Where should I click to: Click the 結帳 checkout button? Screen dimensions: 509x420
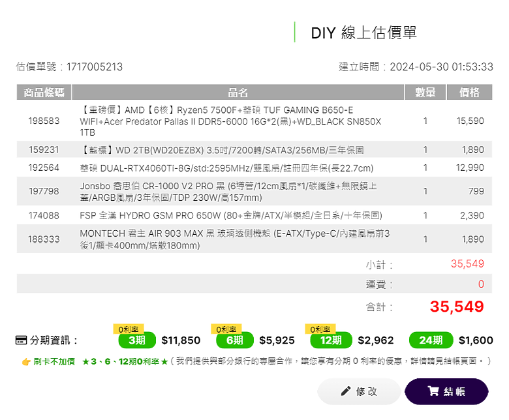[446, 391]
